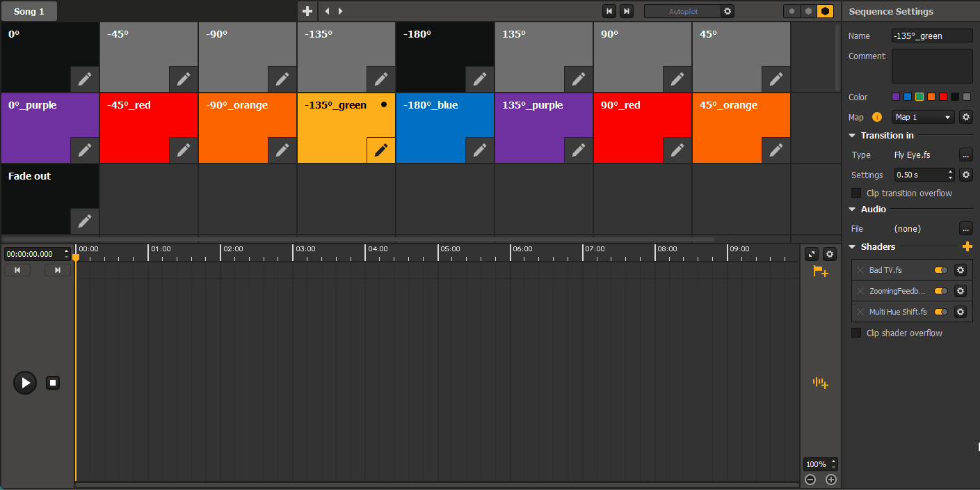
Task: Select the Song 1 tab
Action: 29,11
